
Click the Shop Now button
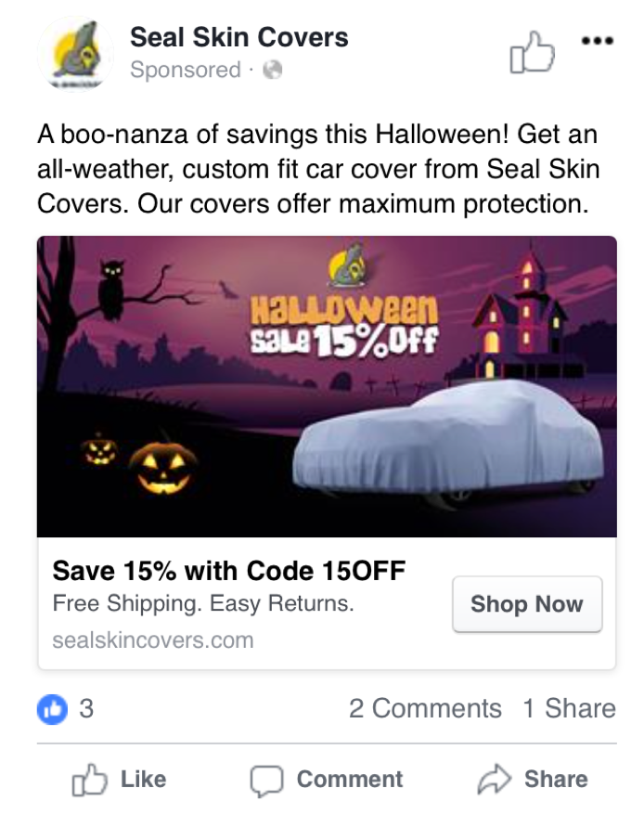527,603
